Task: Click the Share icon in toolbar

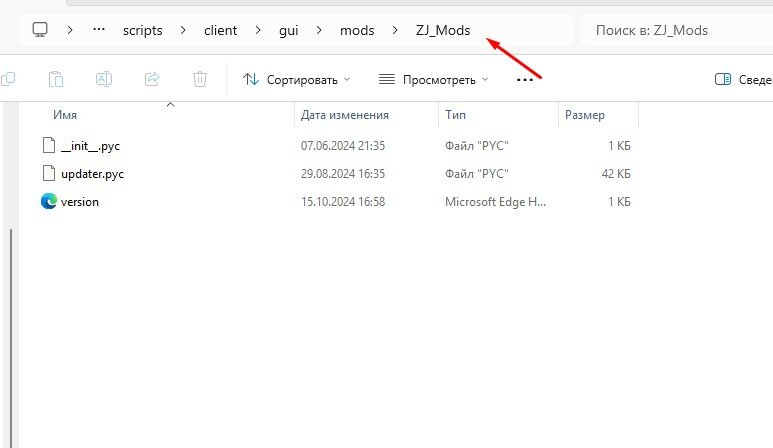Action: coord(152,79)
